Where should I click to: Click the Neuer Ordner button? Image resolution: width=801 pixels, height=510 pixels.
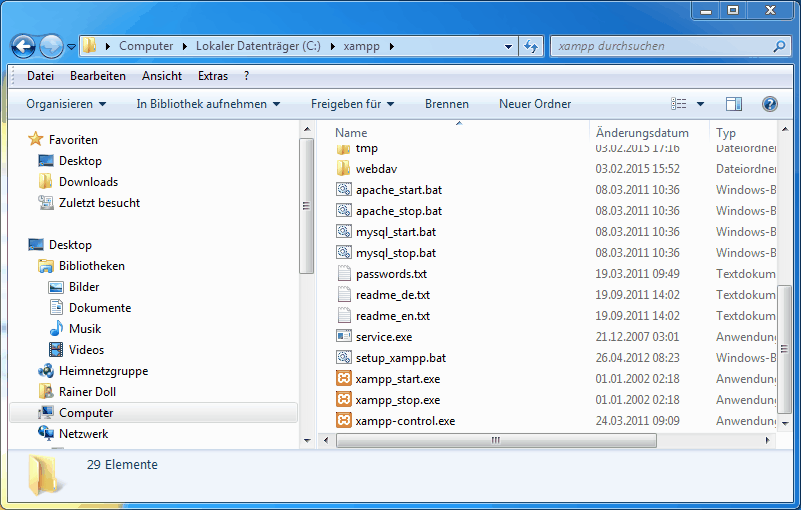[535, 104]
